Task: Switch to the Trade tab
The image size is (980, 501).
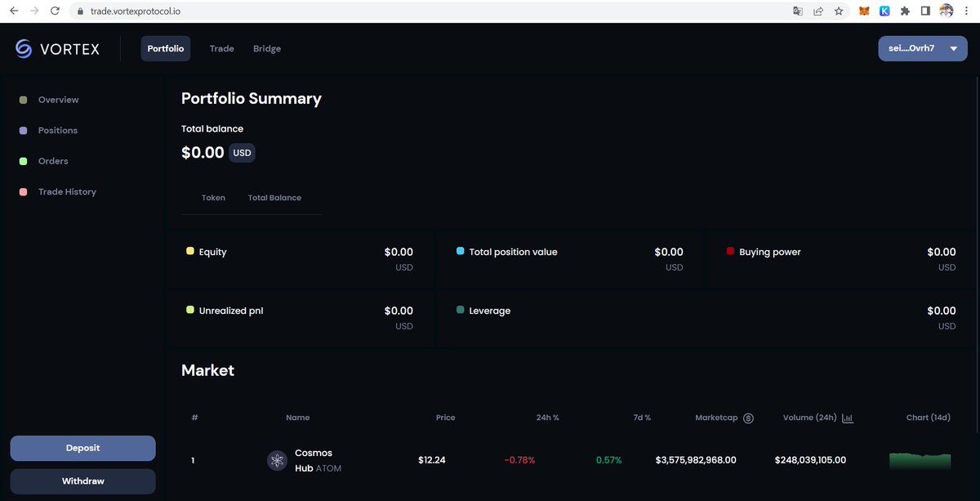Action: coord(221,48)
